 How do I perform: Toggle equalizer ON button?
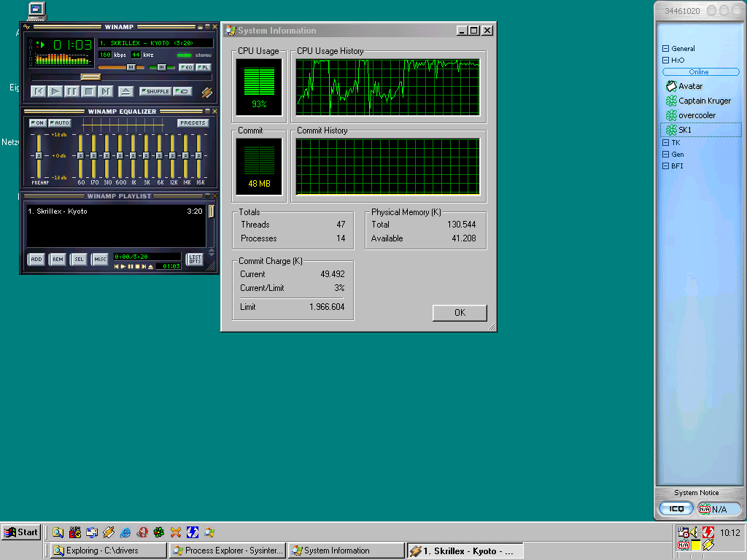pos(38,122)
